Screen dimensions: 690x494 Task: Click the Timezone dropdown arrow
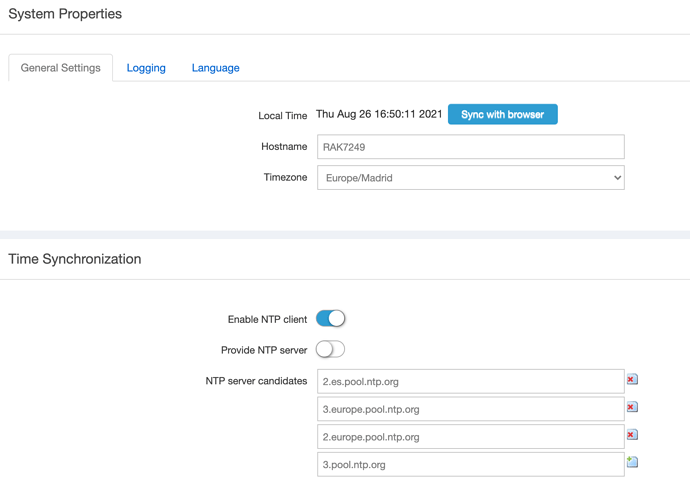(x=616, y=178)
